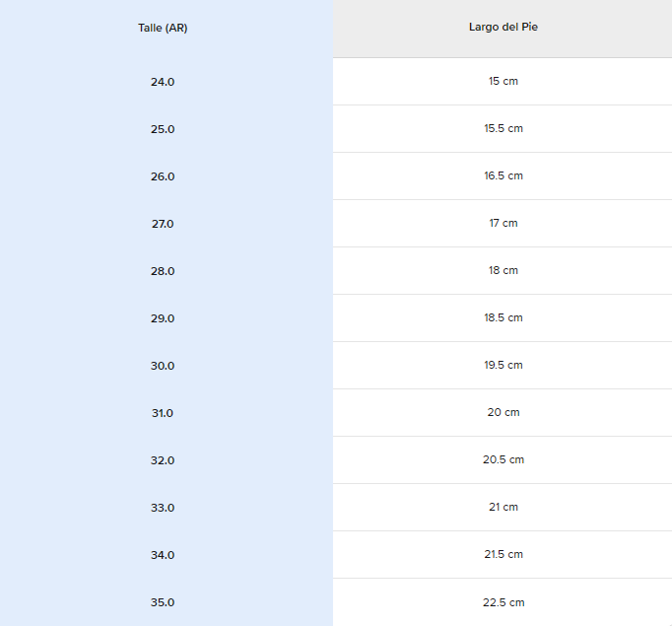Pick the 29.0 size cell
The height and width of the screenshot is (626, 672).
coord(163,318)
